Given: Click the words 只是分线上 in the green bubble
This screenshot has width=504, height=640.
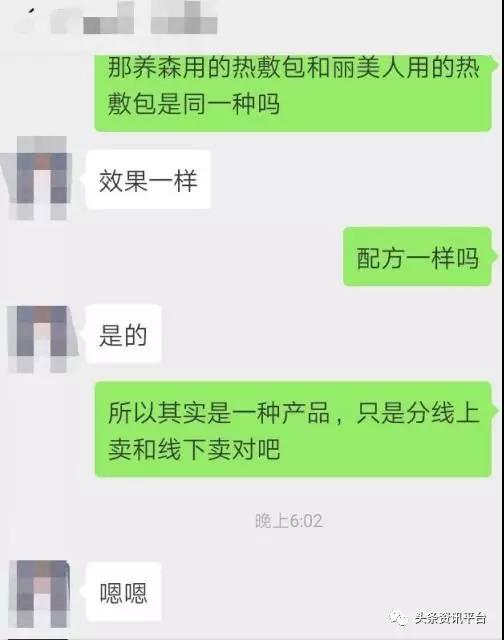Looking at the screenshot, I should tap(418, 413).
